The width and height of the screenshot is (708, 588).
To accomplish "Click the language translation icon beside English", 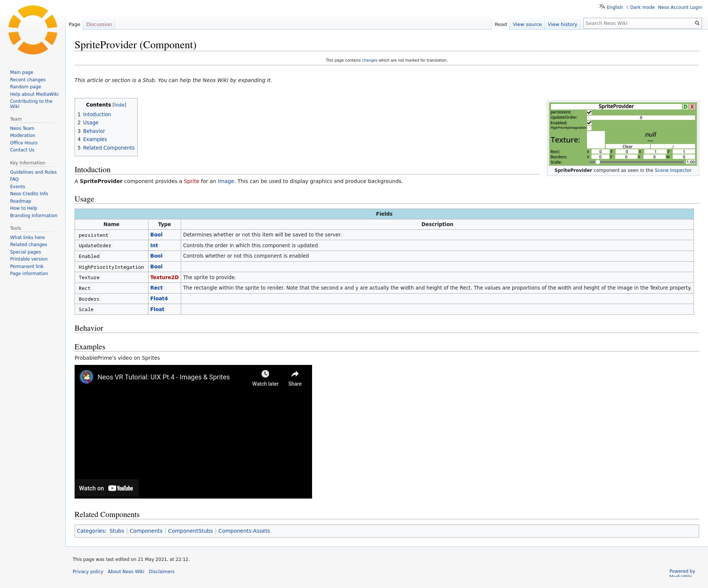I will click(602, 7).
